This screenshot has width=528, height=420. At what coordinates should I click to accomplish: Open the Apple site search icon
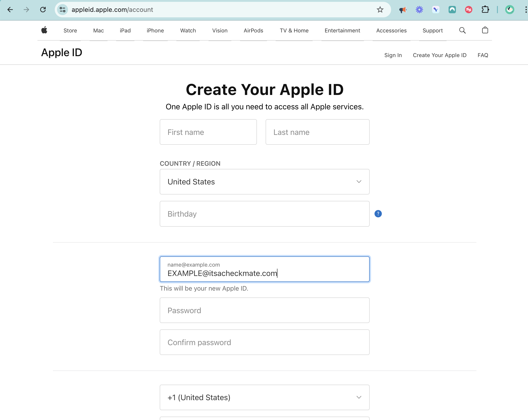point(462,30)
